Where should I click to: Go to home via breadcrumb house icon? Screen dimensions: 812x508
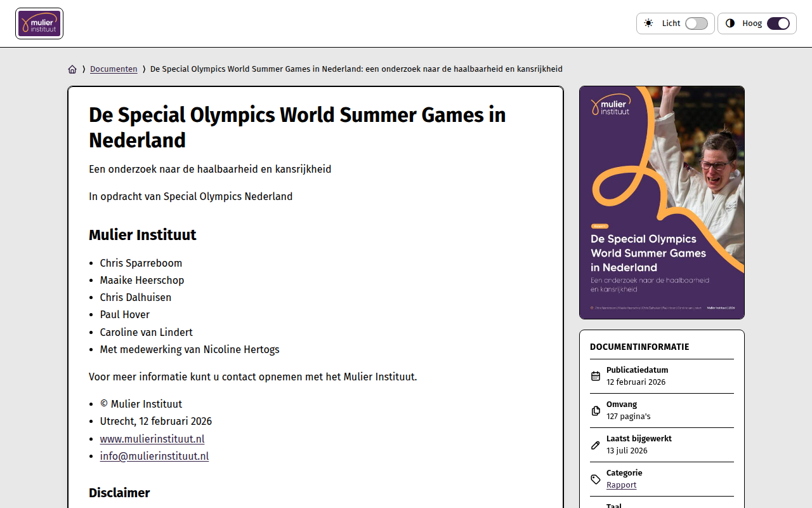(72, 69)
